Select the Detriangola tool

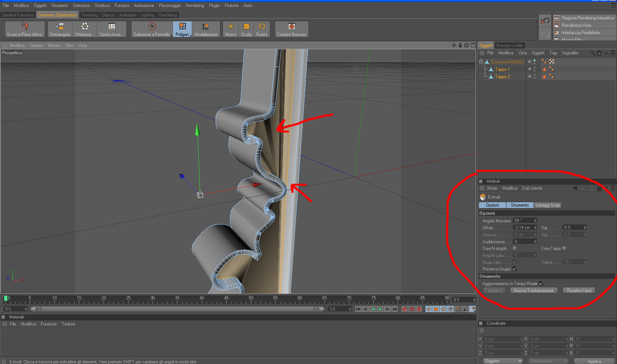coord(60,29)
